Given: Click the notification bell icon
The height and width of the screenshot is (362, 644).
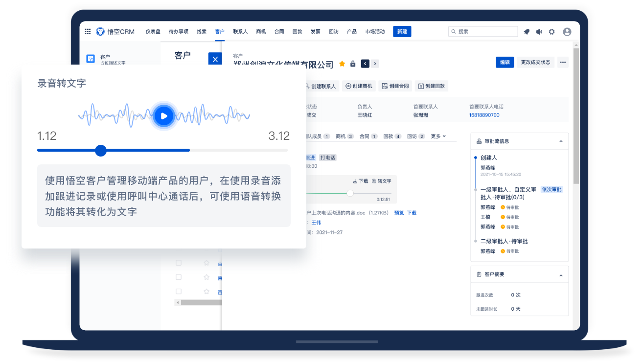Looking at the screenshot, I should (527, 32).
